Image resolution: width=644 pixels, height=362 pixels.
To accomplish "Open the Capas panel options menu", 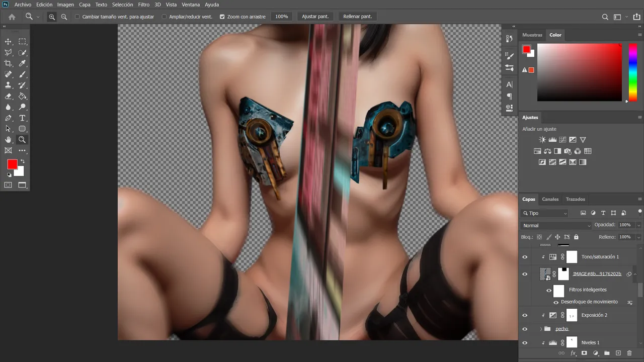I will click(640, 199).
